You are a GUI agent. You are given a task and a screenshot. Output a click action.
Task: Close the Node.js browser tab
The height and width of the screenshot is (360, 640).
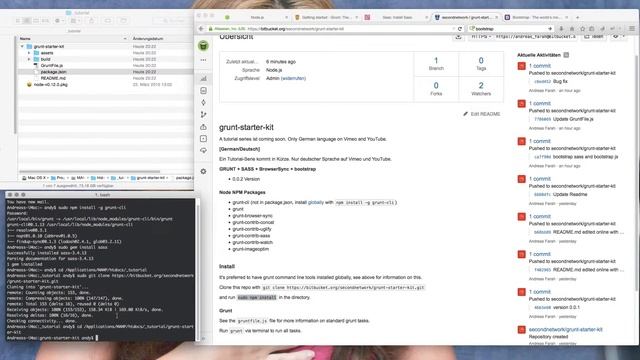[x=286, y=17]
